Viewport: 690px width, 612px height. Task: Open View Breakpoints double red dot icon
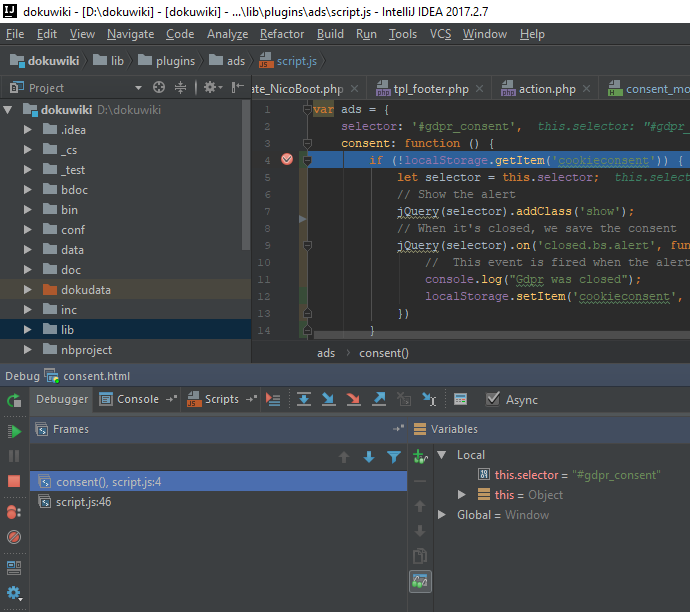coord(14,512)
